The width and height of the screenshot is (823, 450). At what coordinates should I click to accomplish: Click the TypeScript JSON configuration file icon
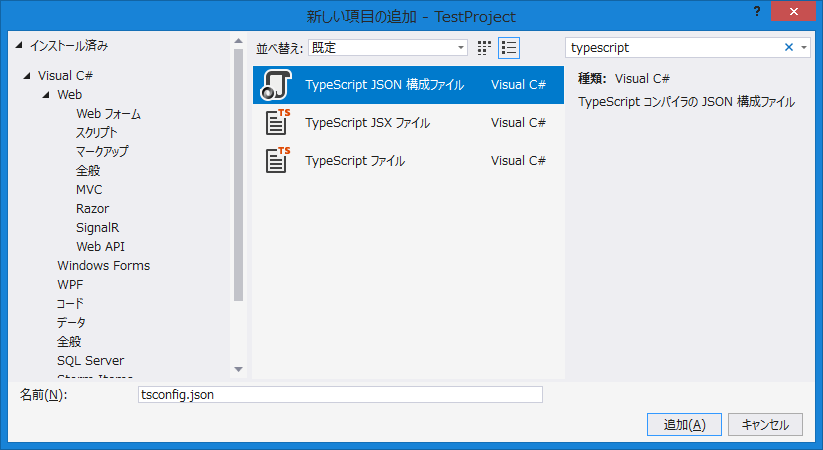pyautogui.click(x=277, y=85)
